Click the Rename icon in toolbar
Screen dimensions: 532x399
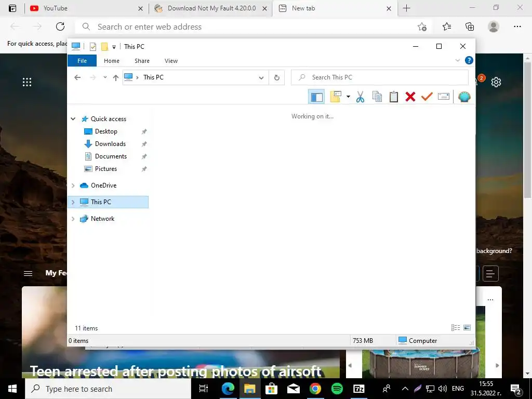point(444,97)
